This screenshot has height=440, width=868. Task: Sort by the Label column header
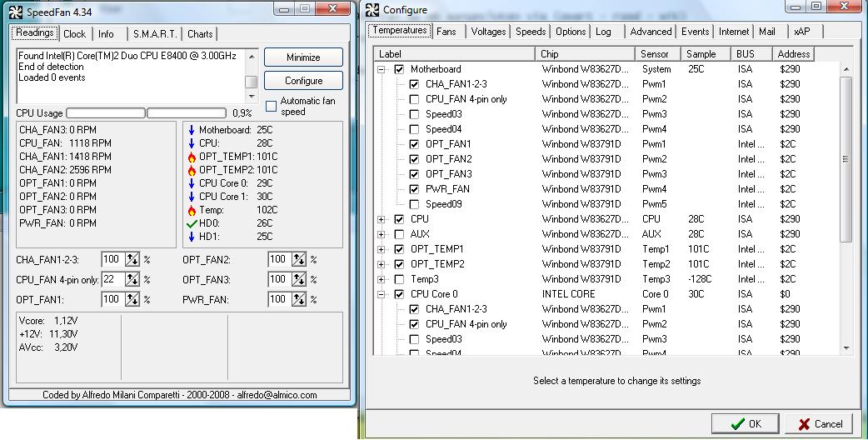coord(454,54)
